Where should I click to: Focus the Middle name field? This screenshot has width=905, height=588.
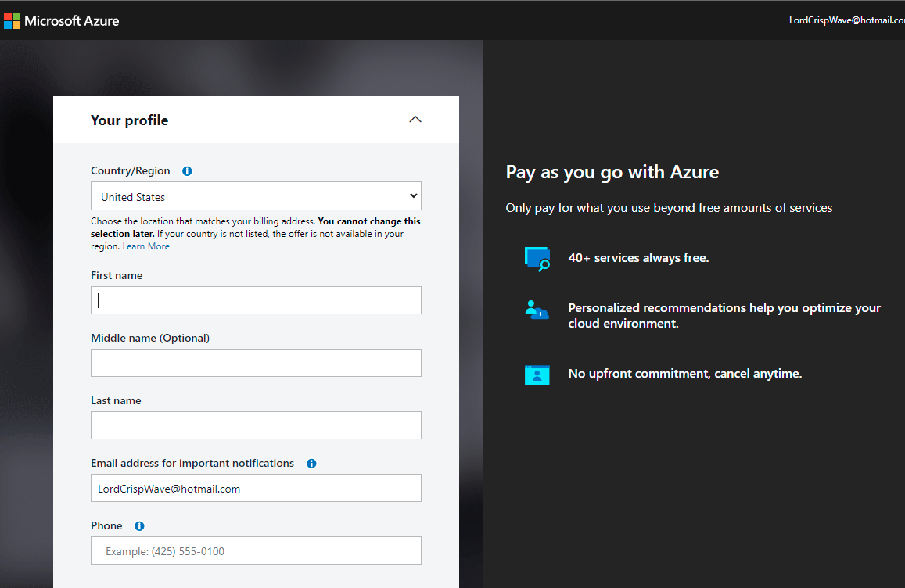coord(256,363)
